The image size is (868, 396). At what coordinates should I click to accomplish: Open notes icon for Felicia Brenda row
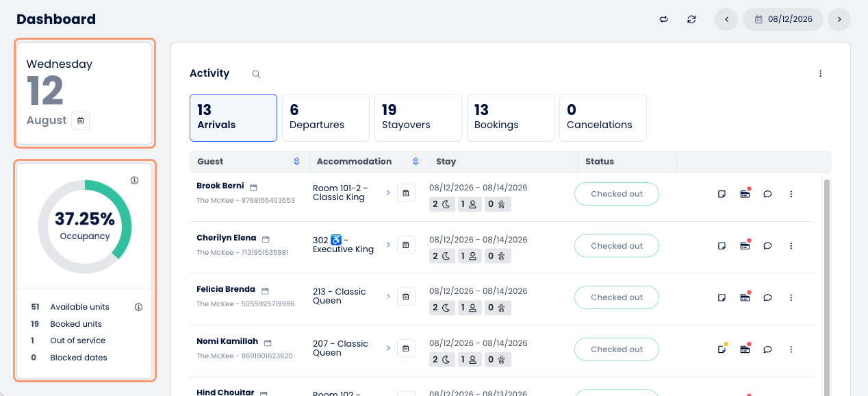pyautogui.click(x=722, y=297)
